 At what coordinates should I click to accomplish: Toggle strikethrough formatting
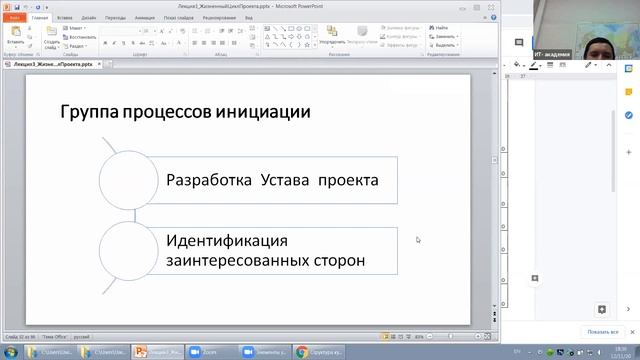[142, 43]
